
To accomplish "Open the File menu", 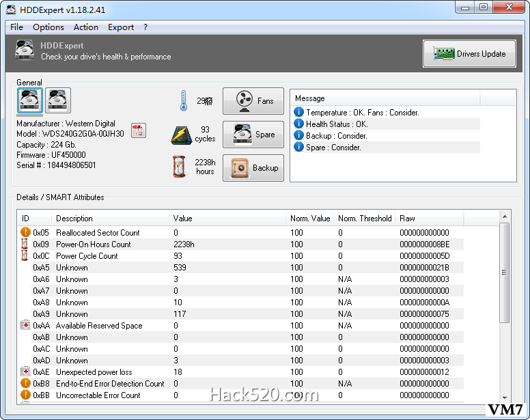I will (x=16, y=27).
